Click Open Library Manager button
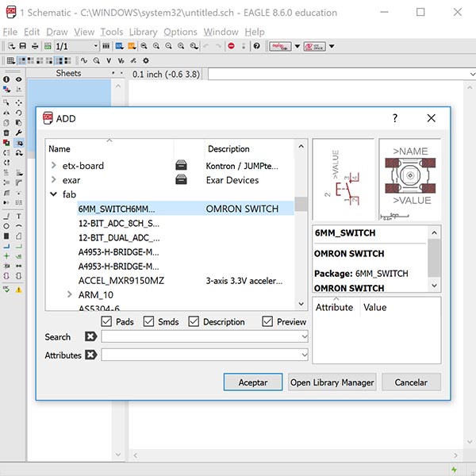This screenshot has height=476, width=476. click(332, 382)
